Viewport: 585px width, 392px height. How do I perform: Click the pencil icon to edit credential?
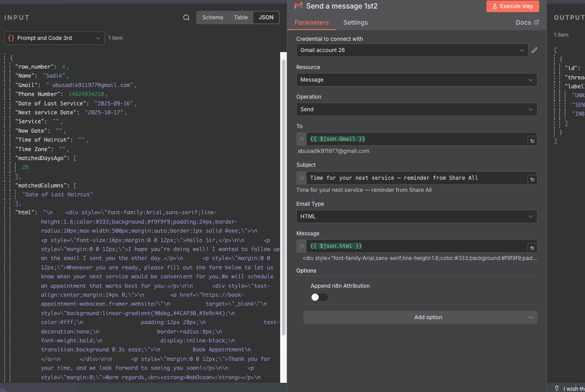(534, 50)
